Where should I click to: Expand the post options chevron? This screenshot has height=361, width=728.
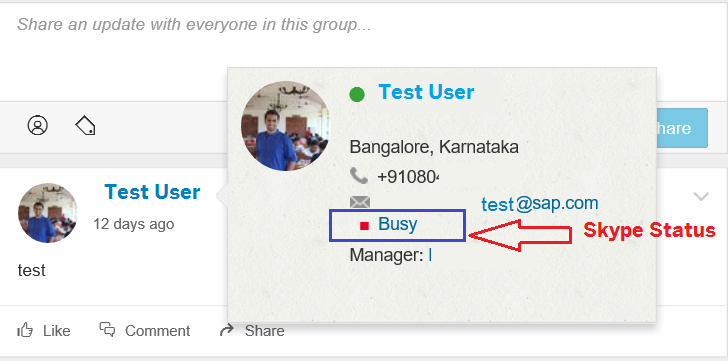point(701,197)
